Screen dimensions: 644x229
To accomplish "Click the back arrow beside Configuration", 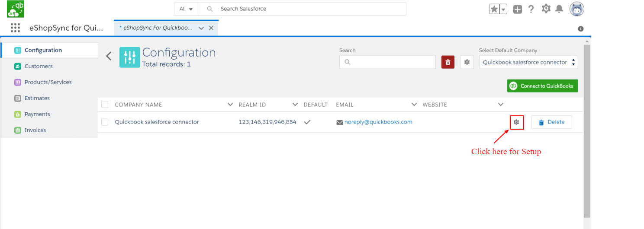I will click(109, 56).
